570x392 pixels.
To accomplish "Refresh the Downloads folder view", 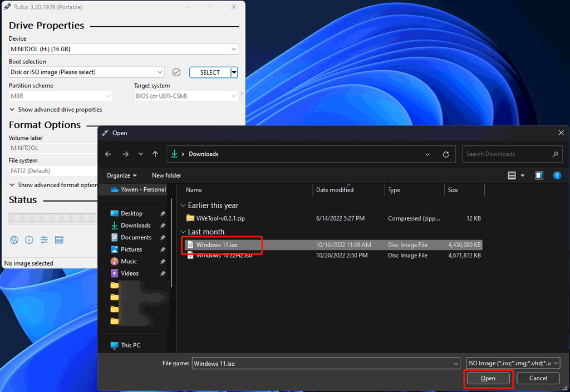I will coord(446,154).
